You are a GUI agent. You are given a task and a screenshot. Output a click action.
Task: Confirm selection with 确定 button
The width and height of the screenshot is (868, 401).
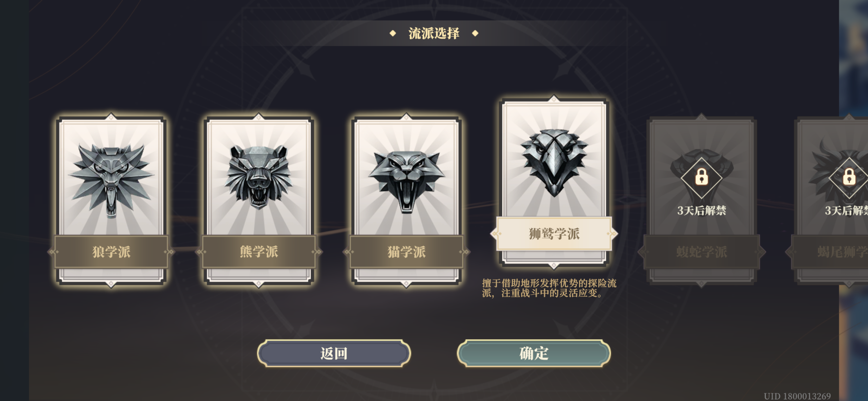tap(534, 353)
